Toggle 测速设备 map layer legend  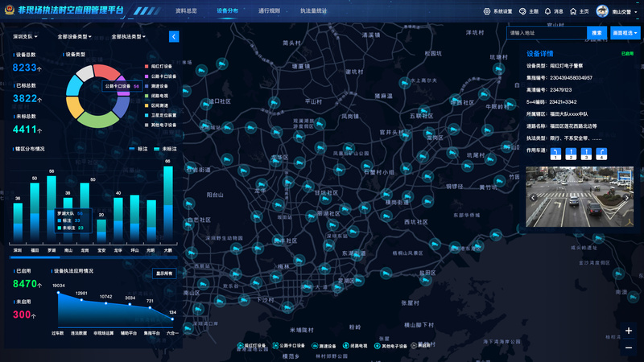(x=324, y=346)
